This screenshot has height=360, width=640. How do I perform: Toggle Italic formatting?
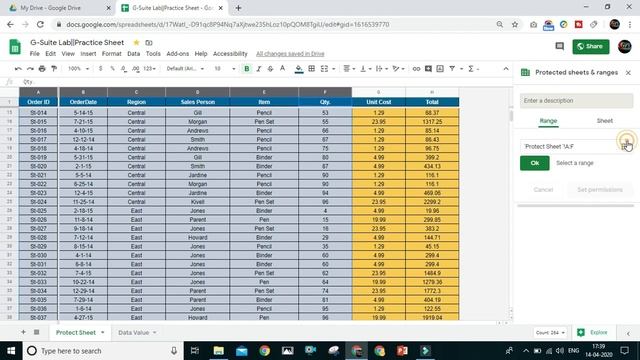click(x=259, y=69)
